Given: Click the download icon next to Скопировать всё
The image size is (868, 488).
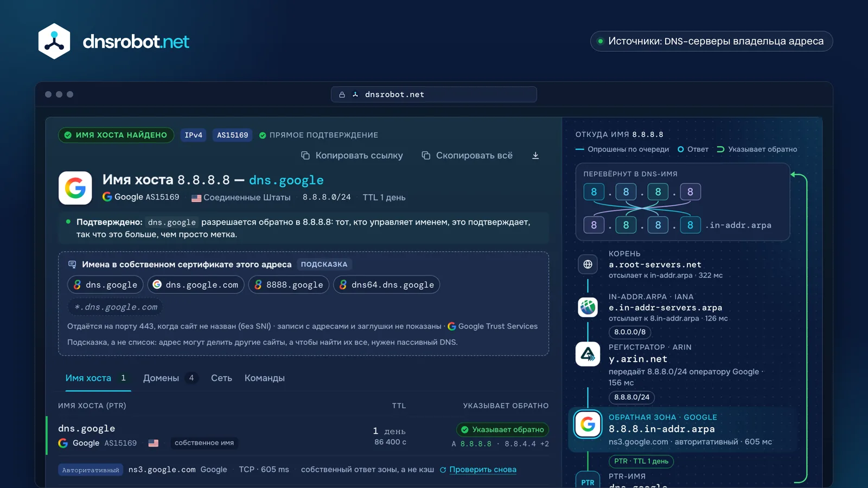Looking at the screenshot, I should coord(535,156).
